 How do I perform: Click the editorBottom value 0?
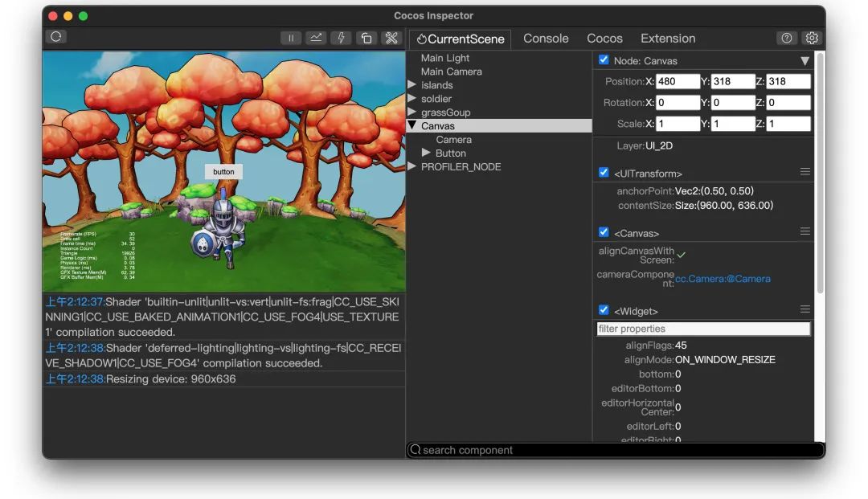tap(678, 388)
